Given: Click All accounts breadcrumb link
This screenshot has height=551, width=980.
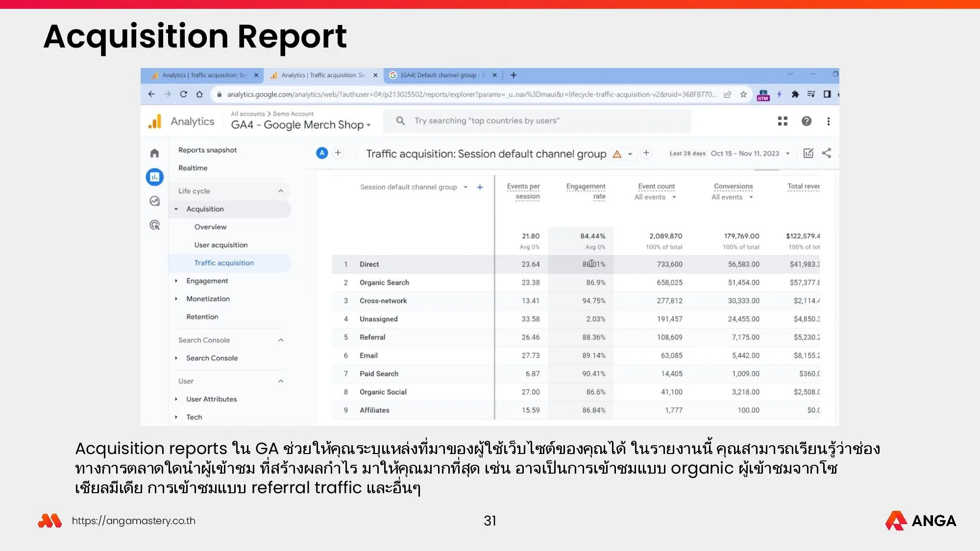Looking at the screenshot, I should click(247, 114).
